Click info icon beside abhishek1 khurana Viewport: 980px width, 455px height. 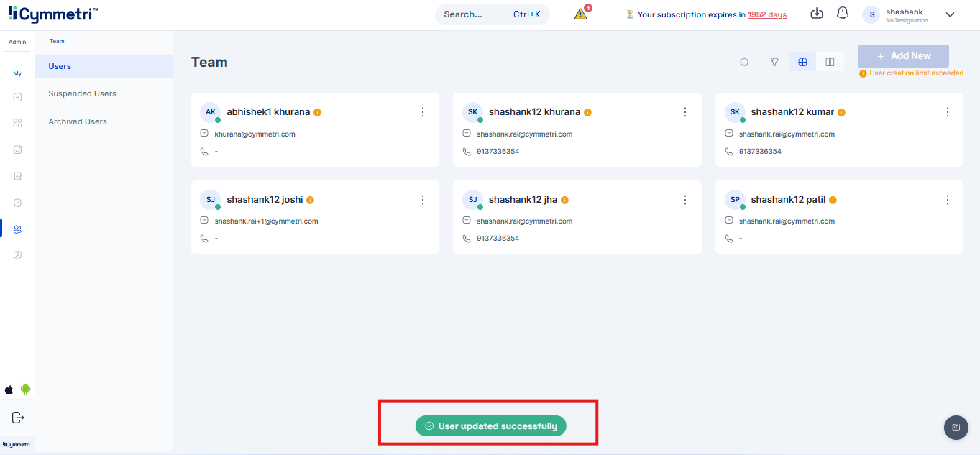(317, 112)
